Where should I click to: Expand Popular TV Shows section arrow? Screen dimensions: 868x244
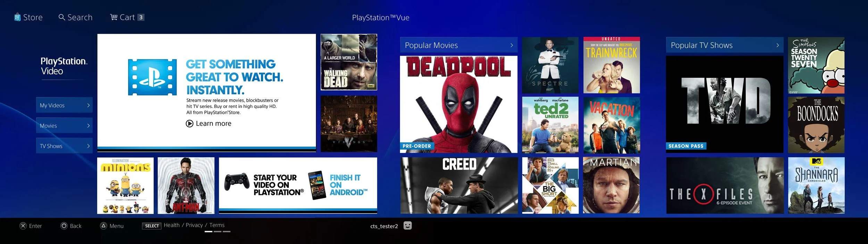click(x=777, y=45)
